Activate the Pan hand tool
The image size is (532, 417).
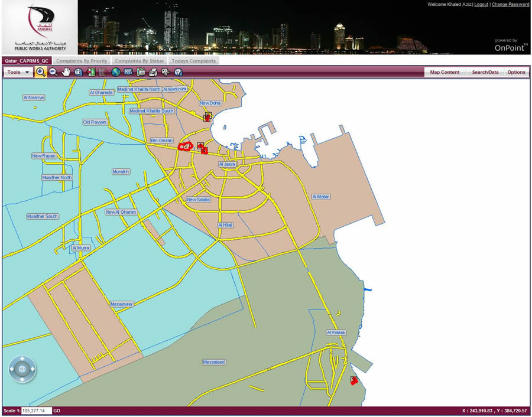click(66, 72)
